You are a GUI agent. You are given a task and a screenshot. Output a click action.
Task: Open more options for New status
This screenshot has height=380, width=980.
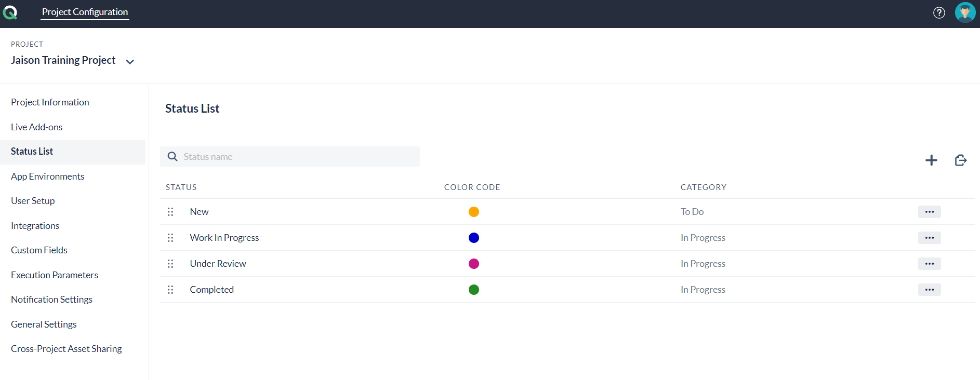click(930, 212)
